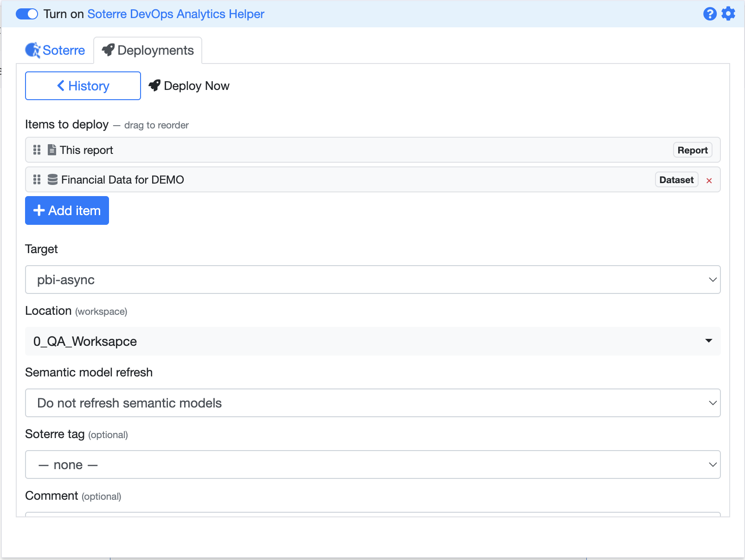
Task: Open the Target dropdown showing pbi-async
Action: click(x=372, y=280)
